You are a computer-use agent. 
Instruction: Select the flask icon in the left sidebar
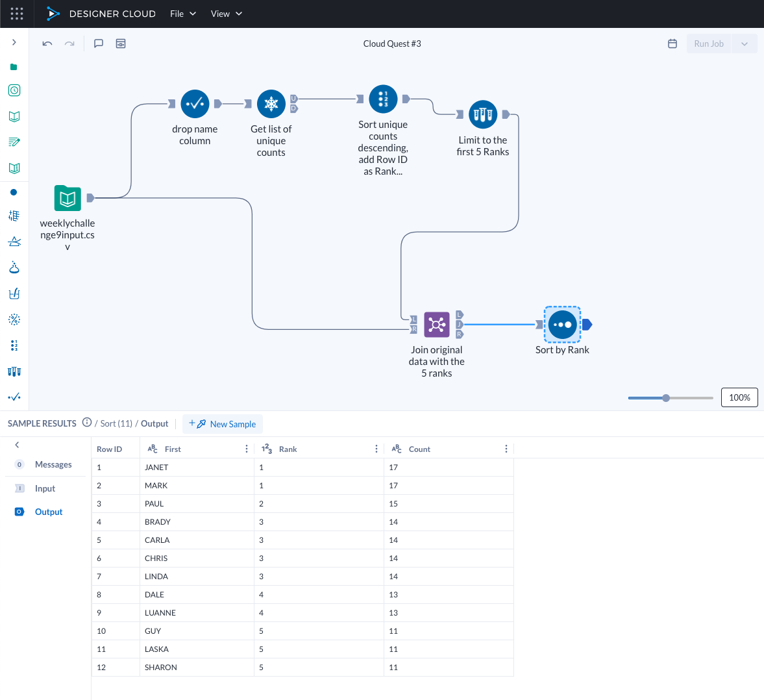click(x=14, y=267)
